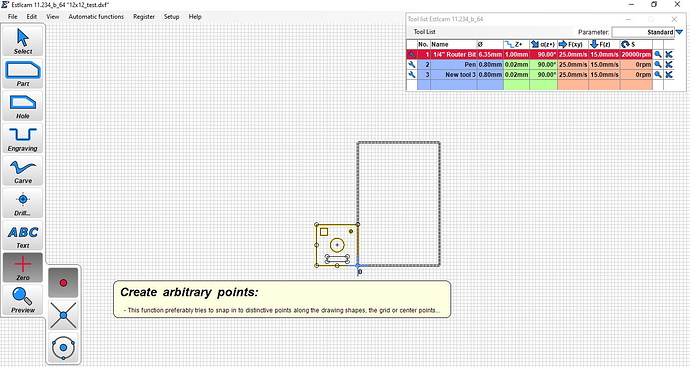
Task: Restore down the Estlcam main window
Action: (x=654, y=5)
